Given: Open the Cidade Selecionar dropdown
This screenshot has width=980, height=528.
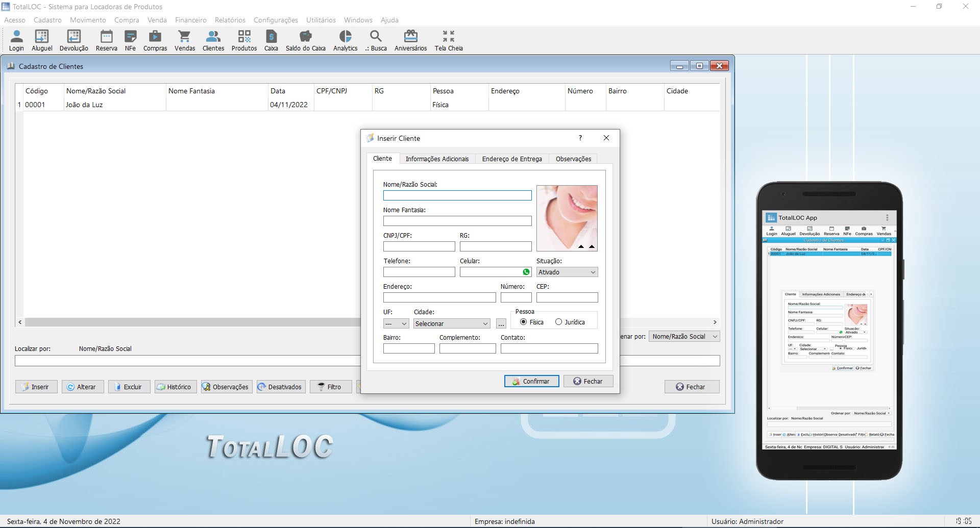Looking at the screenshot, I should point(452,323).
